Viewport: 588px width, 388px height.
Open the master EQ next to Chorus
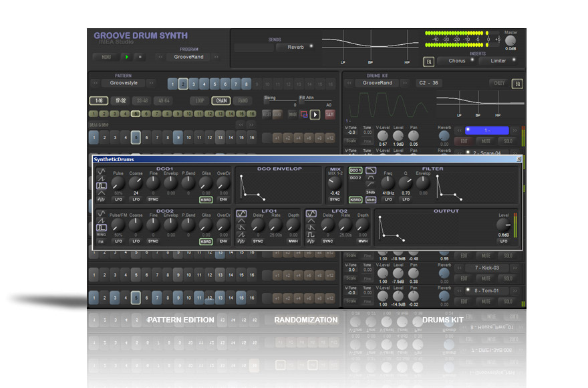point(428,62)
